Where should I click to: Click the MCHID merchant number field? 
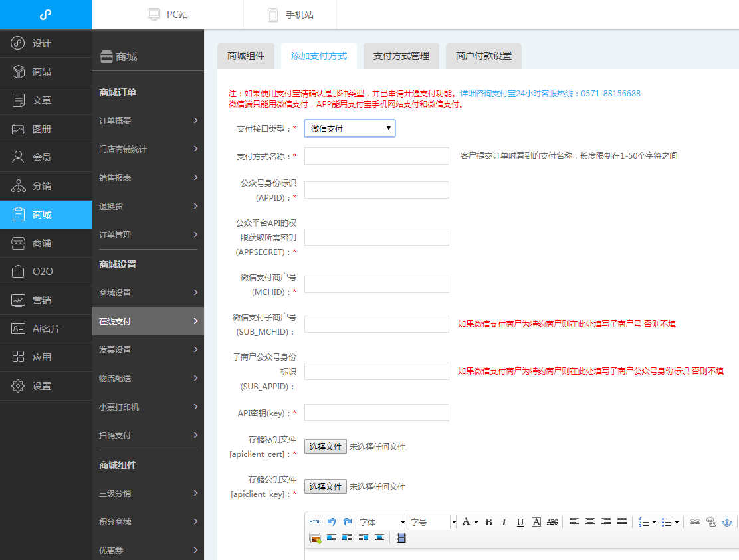(377, 284)
